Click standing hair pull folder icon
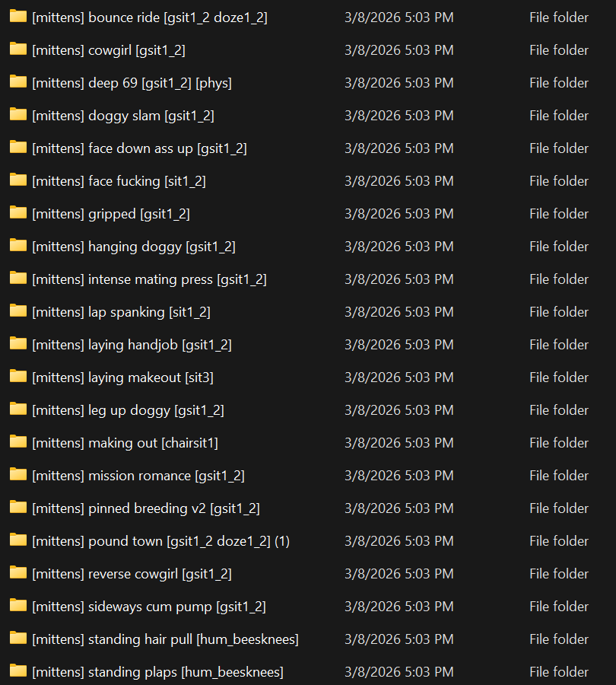The width and height of the screenshot is (616, 685). [18, 639]
